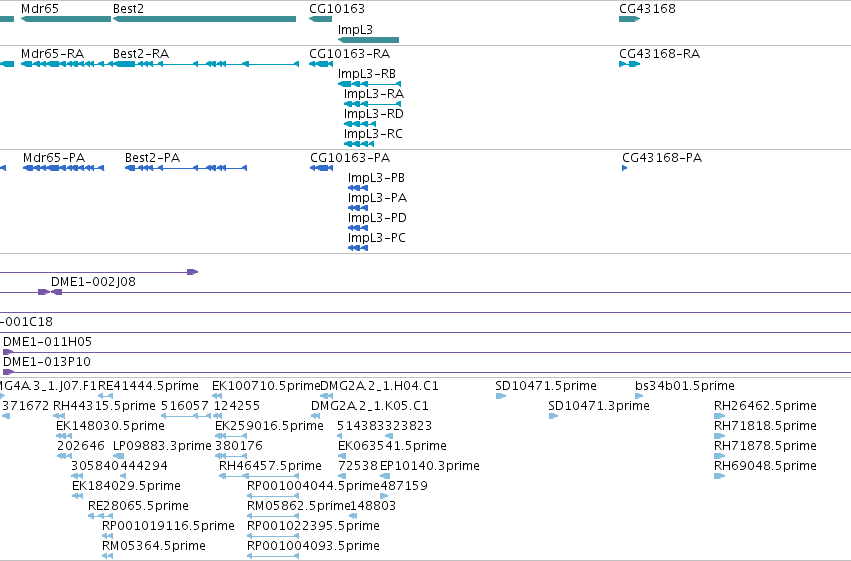The width and height of the screenshot is (851, 561).
Task: Select transcript ImpL3-RB
Action: pyautogui.click(x=370, y=84)
